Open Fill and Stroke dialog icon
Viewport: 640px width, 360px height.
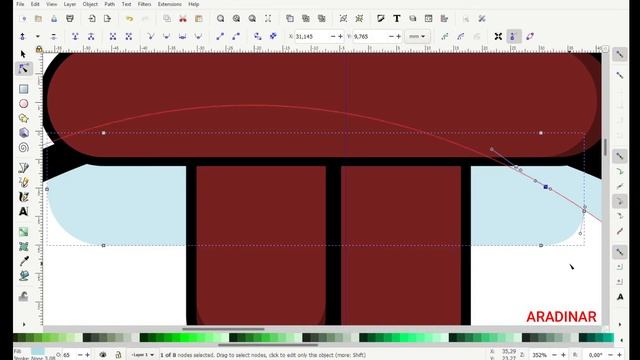point(380,19)
